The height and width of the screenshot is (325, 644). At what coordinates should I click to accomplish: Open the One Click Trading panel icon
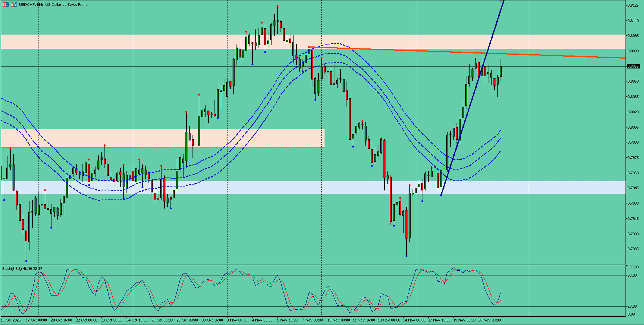tap(6, 4)
